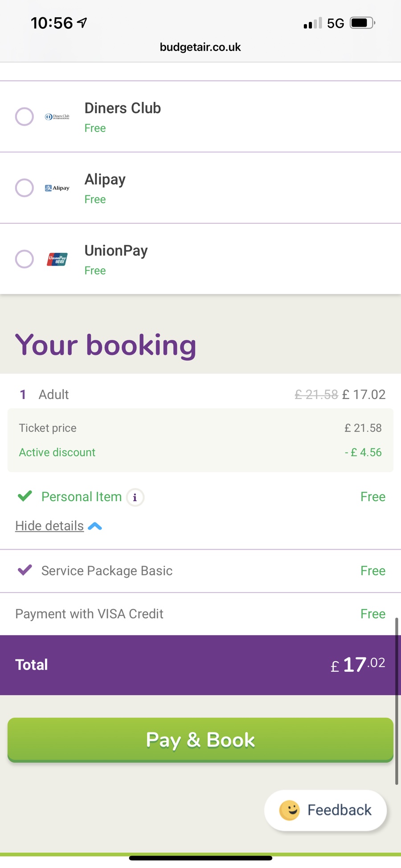Click the Hide details link
This screenshot has height=868, width=401.
(49, 526)
